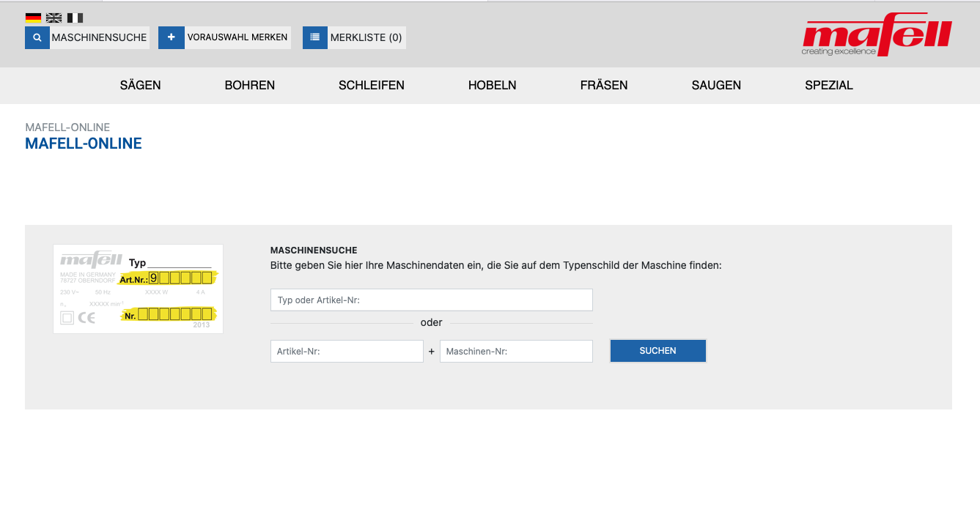The height and width of the screenshot is (523, 980).
Task: Open the blue list icon for Merkliste
Action: coord(314,37)
